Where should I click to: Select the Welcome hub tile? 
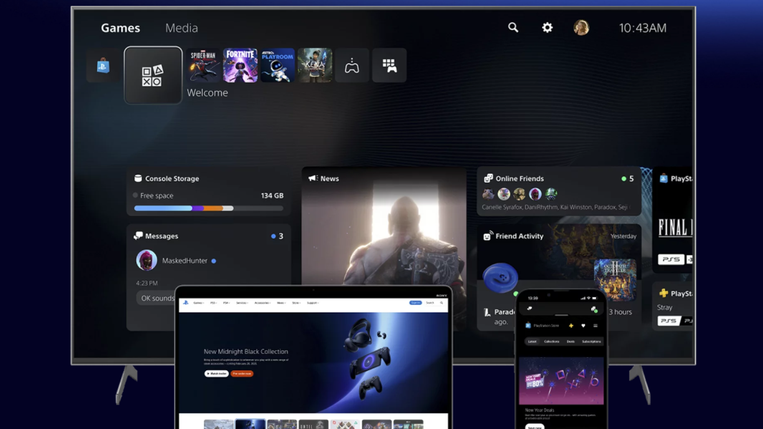153,75
